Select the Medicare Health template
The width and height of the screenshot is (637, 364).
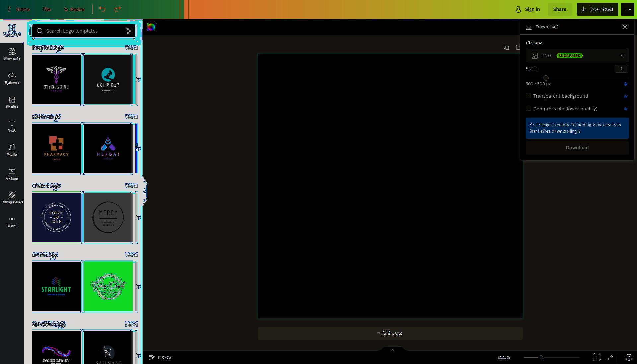[56, 79]
